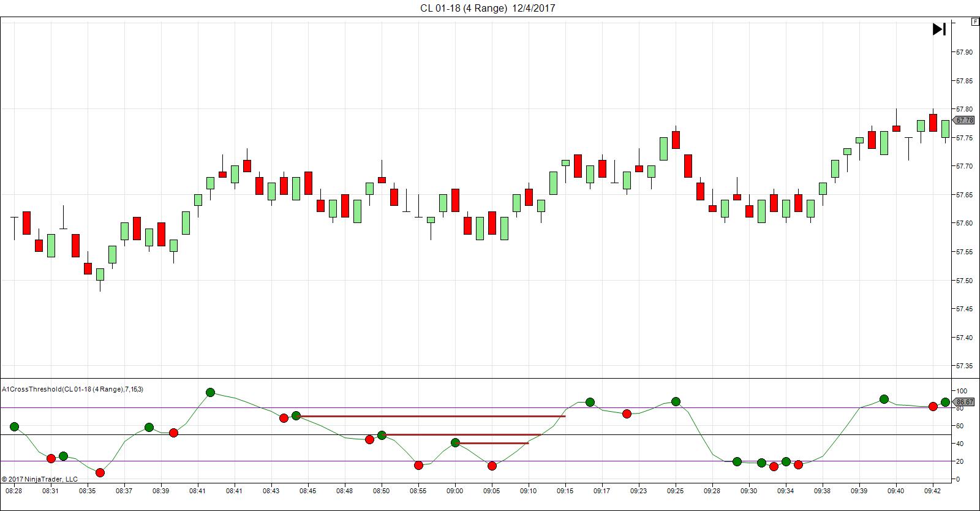The image size is (980, 511).
Task: Select the 09:05 time axis label
Action: point(492,491)
